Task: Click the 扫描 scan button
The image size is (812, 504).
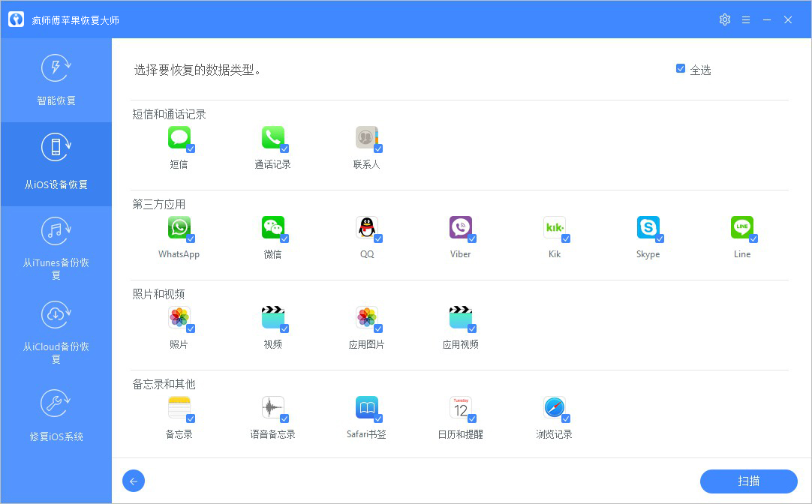Action: [x=747, y=481]
